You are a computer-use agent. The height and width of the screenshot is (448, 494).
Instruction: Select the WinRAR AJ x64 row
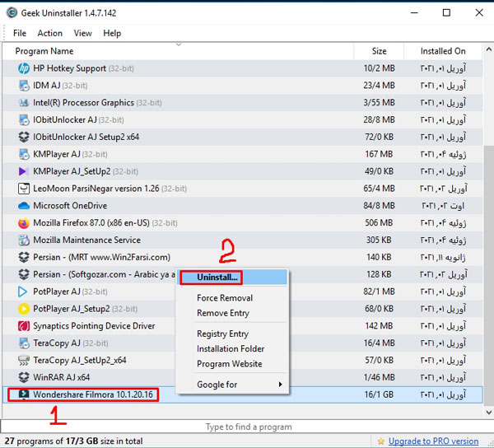point(243,377)
